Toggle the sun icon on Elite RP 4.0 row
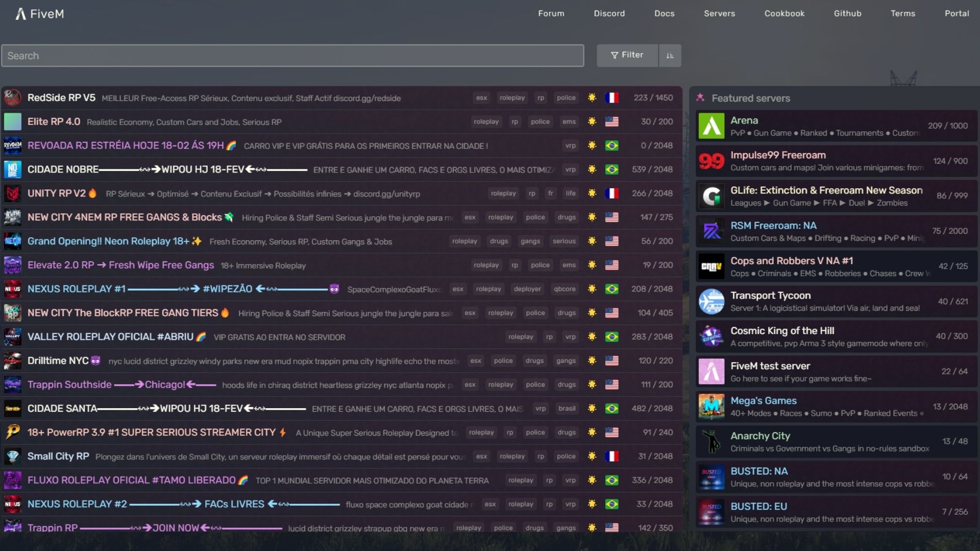 point(592,121)
